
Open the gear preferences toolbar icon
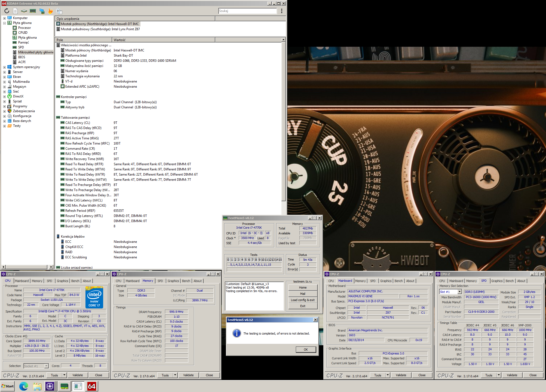[x=59, y=11]
